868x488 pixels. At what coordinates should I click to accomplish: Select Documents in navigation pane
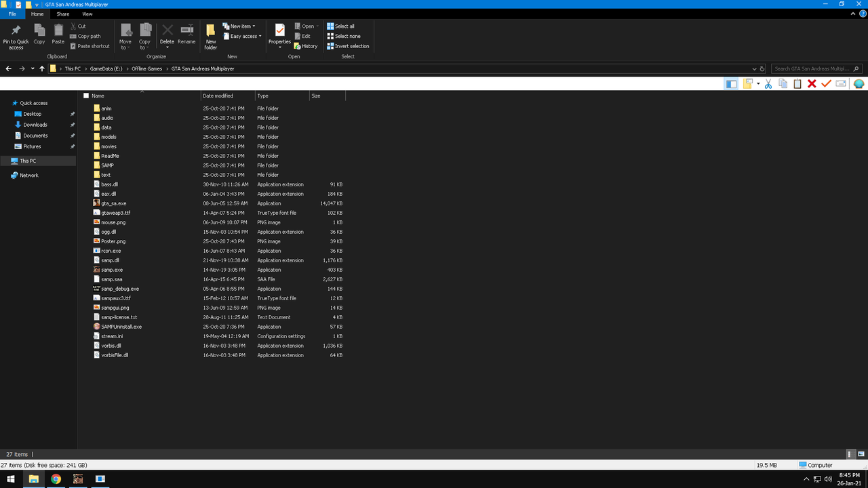[x=35, y=136]
